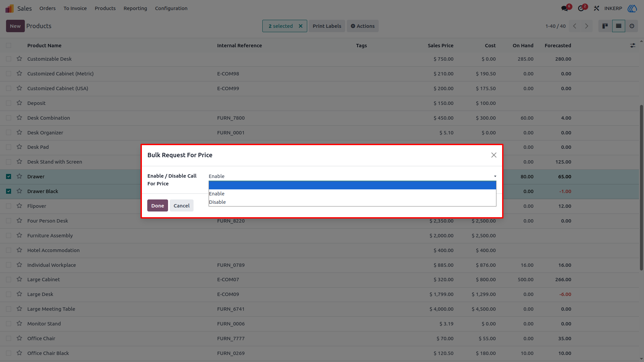Star the Office Chair Black product
The image size is (644, 362).
coord(19,353)
